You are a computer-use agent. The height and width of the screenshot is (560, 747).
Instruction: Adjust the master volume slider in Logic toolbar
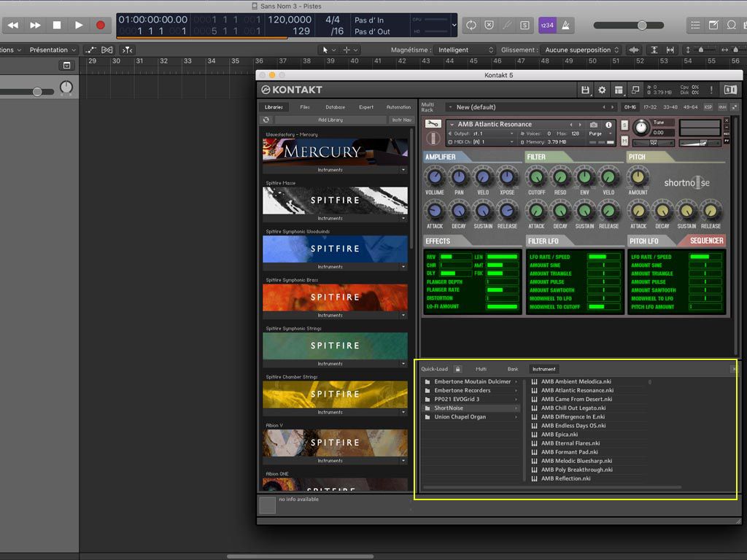point(628,26)
